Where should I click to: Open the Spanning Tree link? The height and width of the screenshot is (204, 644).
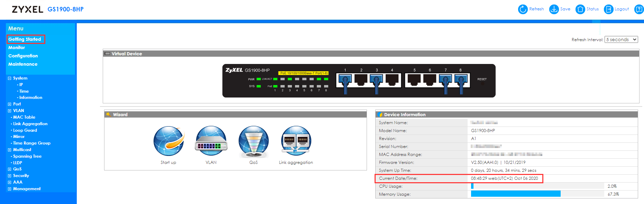[27, 156]
